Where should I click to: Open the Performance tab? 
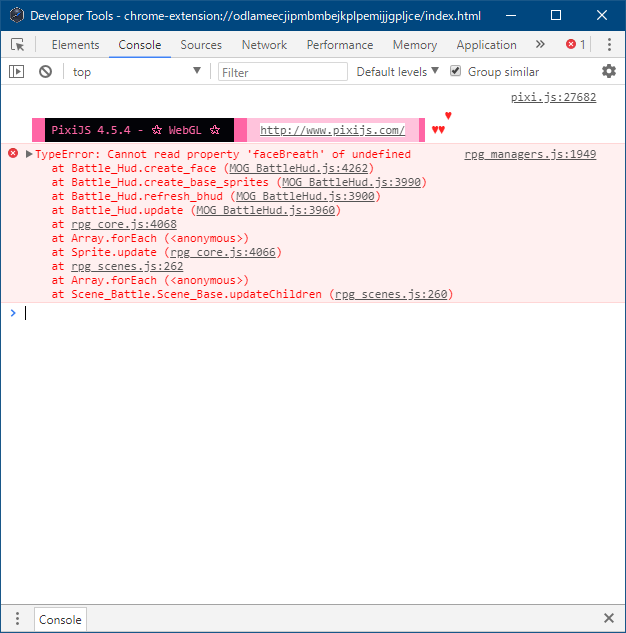(340, 45)
